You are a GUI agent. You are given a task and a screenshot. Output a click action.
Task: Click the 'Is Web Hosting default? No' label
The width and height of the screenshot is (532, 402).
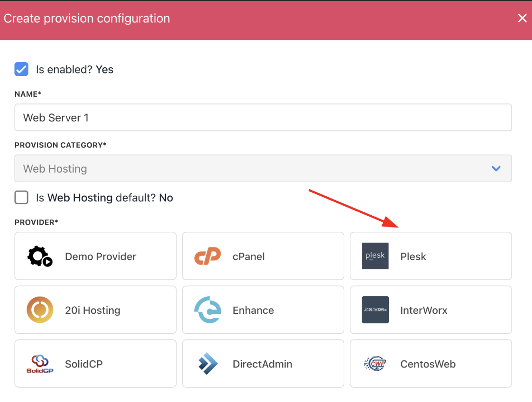[104, 198]
